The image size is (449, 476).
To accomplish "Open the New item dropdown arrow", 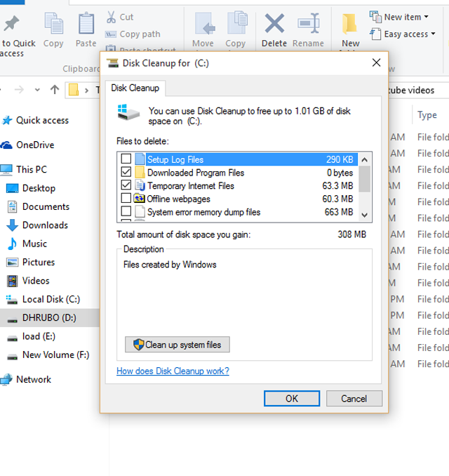I will click(427, 17).
